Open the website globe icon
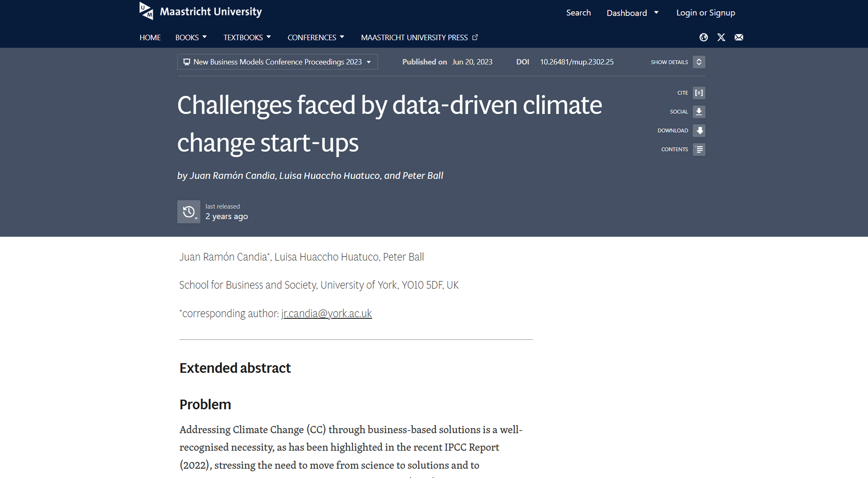868x478 pixels. (703, 37)
